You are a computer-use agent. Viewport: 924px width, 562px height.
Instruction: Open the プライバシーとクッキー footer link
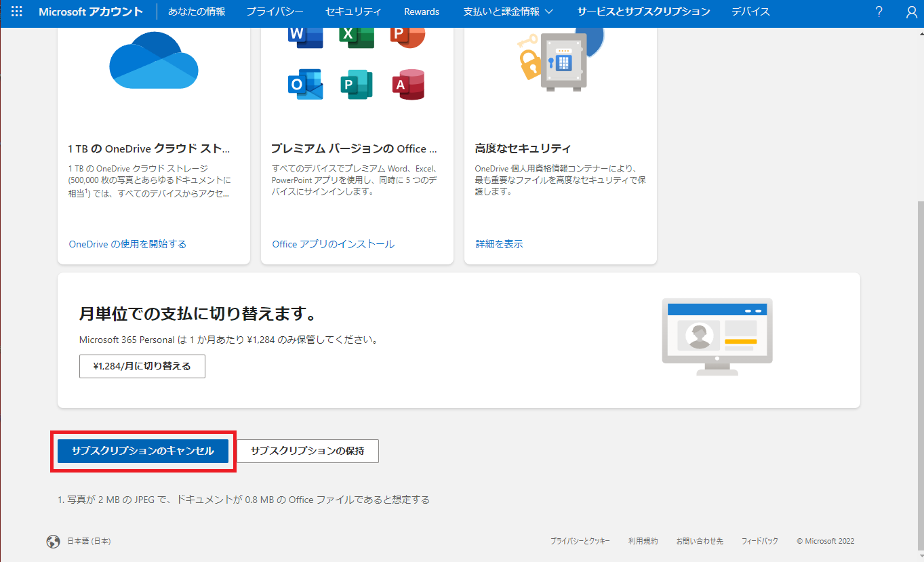[x=580, y=541]
